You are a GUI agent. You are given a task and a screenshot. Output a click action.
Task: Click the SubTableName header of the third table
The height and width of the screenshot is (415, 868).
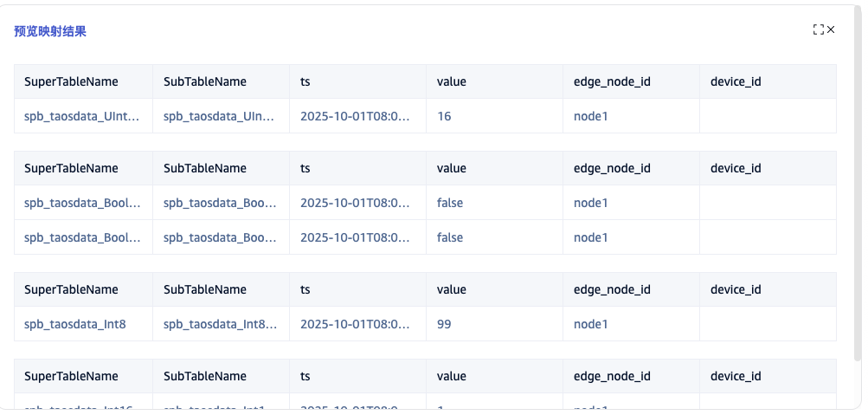tap(205, 289)
